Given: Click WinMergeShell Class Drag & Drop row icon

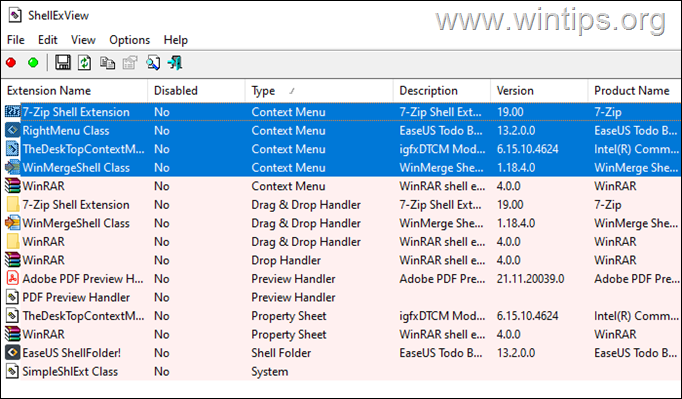Looking at the screenshot, I should (x=13, y=223).
